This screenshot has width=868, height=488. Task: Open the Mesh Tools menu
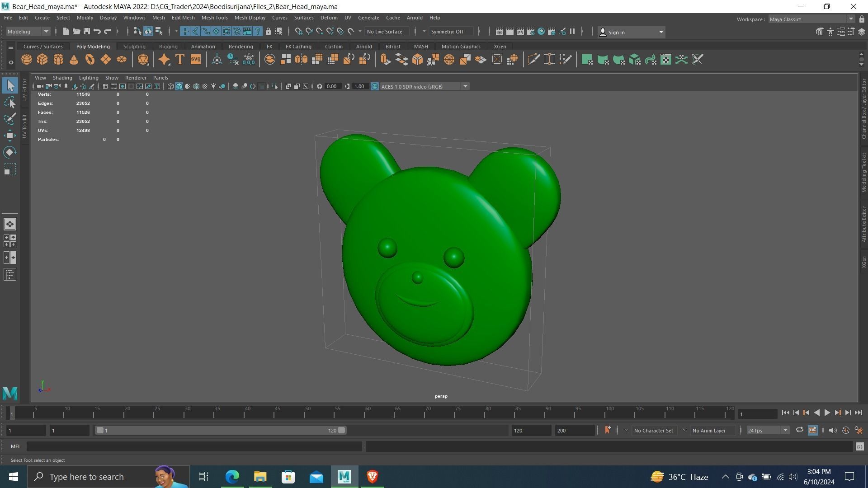214,18
